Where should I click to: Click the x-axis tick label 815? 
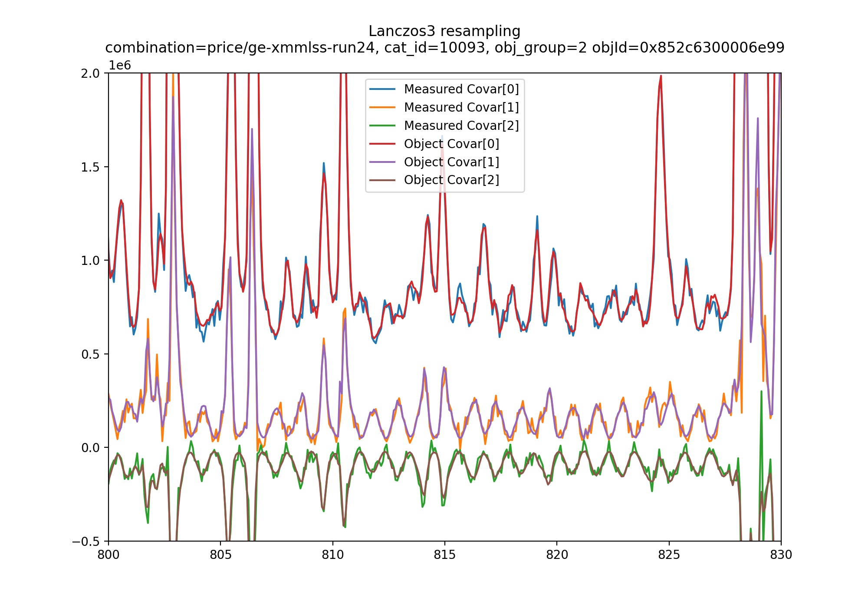pos(444,555)
